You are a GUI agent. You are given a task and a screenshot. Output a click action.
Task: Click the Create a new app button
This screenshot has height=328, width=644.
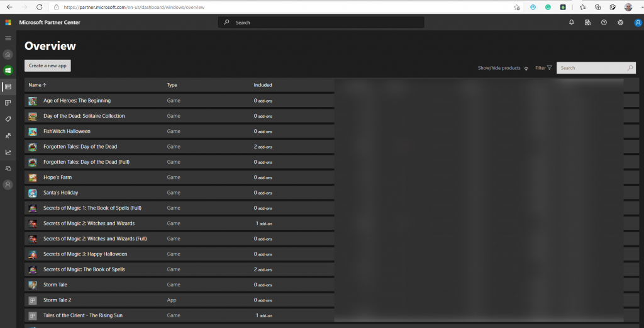point(48,65)
